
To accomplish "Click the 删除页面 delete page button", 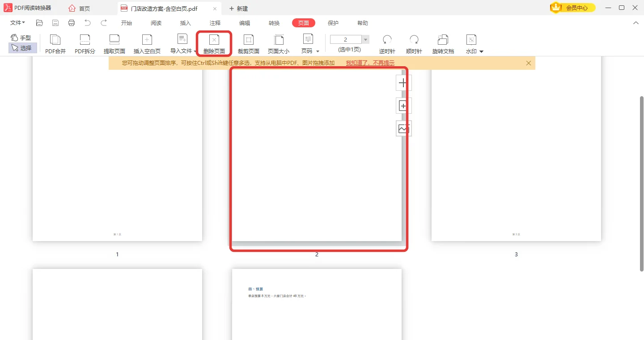I will tap(214, 44).
